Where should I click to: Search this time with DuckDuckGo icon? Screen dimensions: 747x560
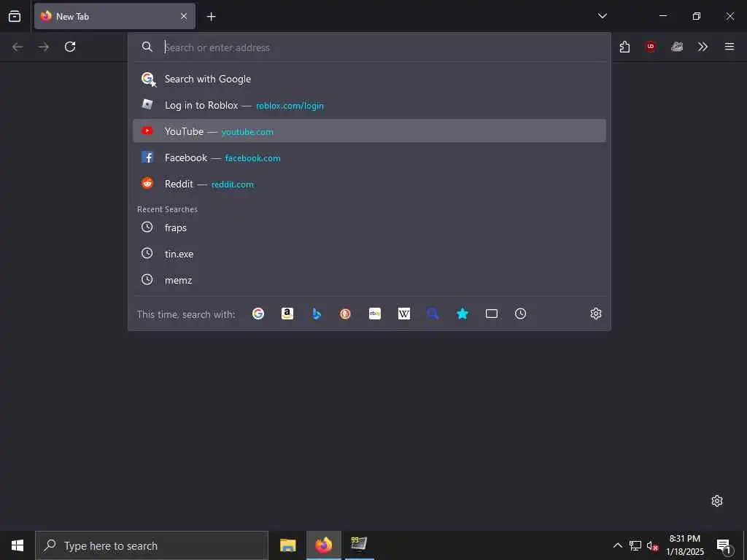click(345, 314)
